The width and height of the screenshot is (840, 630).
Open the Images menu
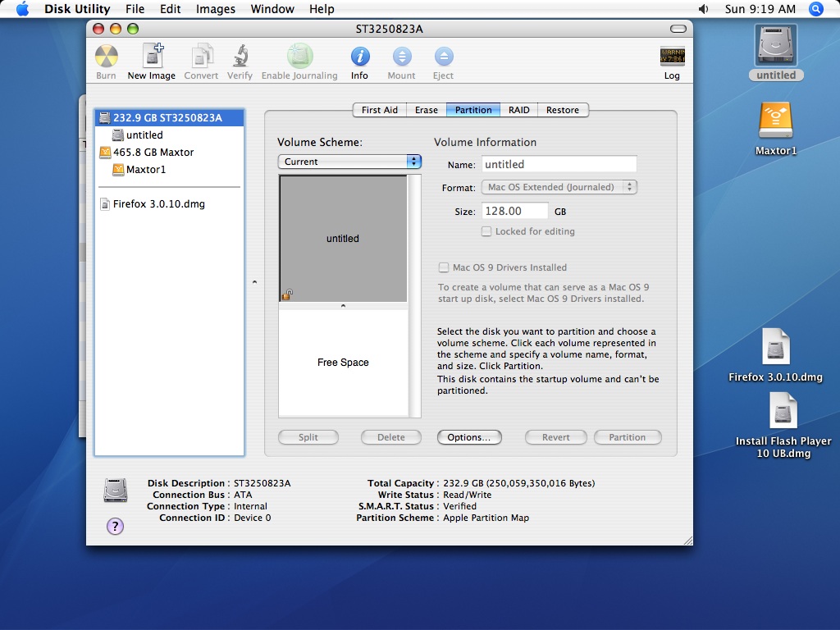(x=216, y=9)
